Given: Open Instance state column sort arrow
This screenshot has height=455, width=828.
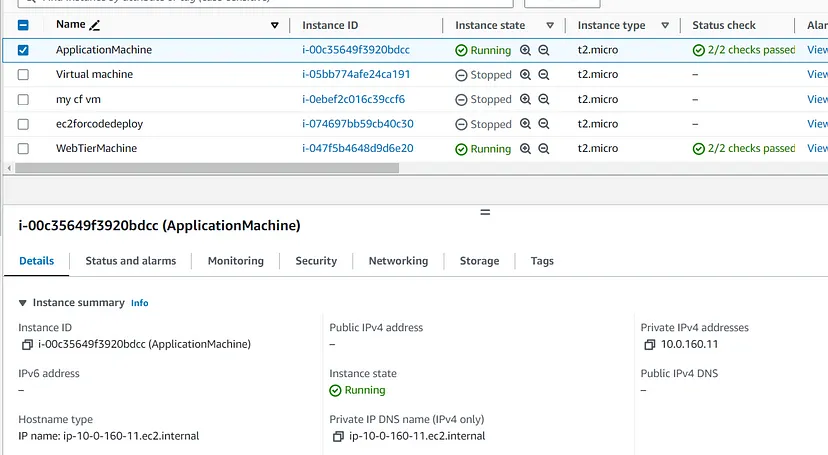Looking at the screenshot, I should 550,25.
